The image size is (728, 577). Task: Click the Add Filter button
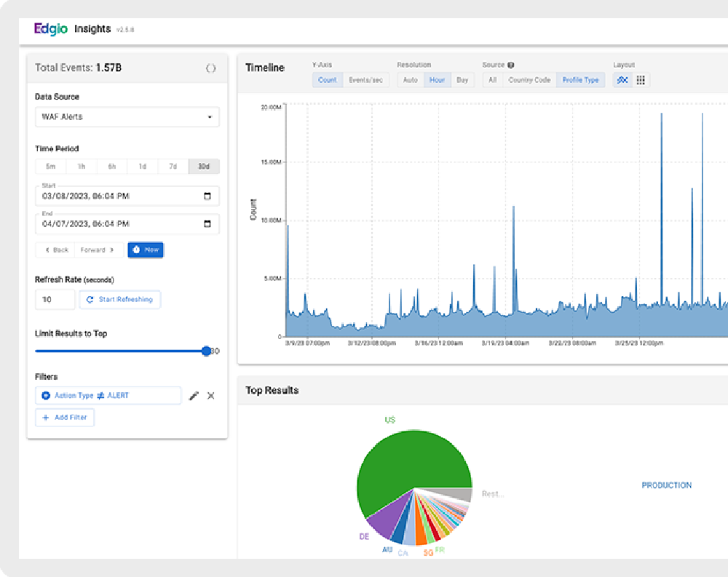tap(65, 418)
